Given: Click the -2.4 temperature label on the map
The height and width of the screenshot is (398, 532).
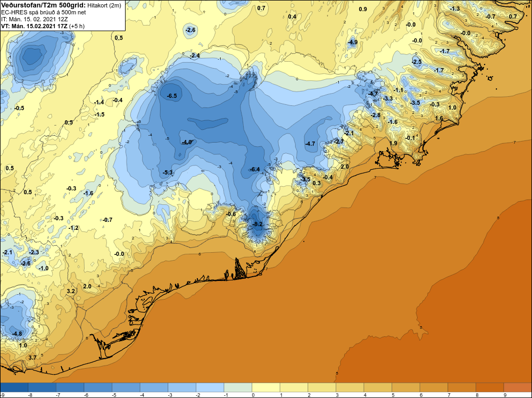Looking at the screenshot, I should coord(195,56).
